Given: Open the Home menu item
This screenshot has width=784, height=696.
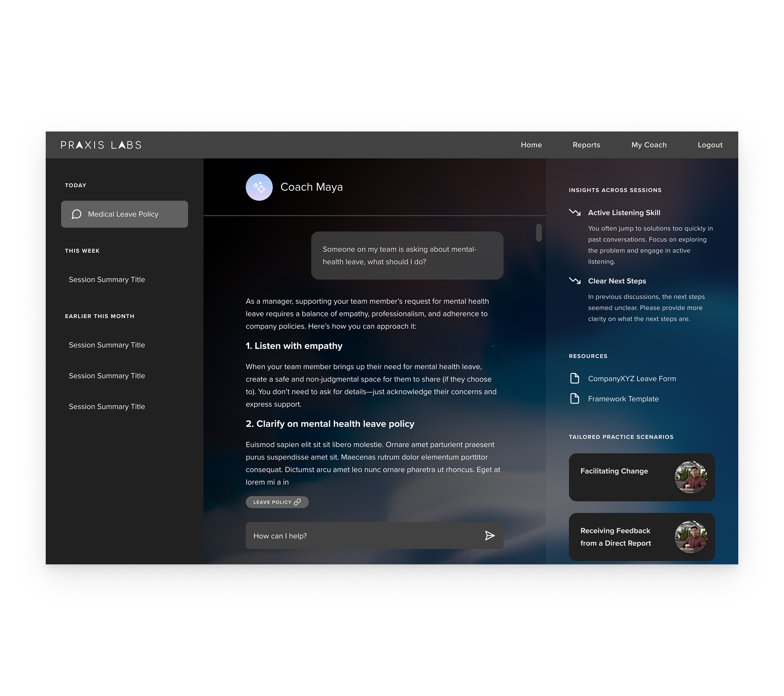Looking at the screenshot, I should (531, 145).
